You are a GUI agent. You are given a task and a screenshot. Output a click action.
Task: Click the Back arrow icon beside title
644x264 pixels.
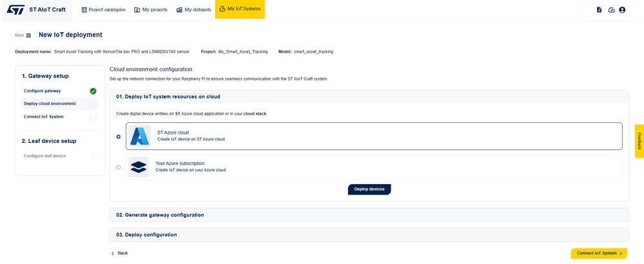point(28,35)
